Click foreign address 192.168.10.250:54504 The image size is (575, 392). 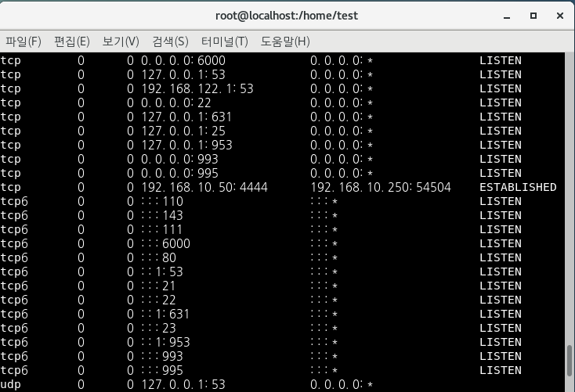[381, 187]
